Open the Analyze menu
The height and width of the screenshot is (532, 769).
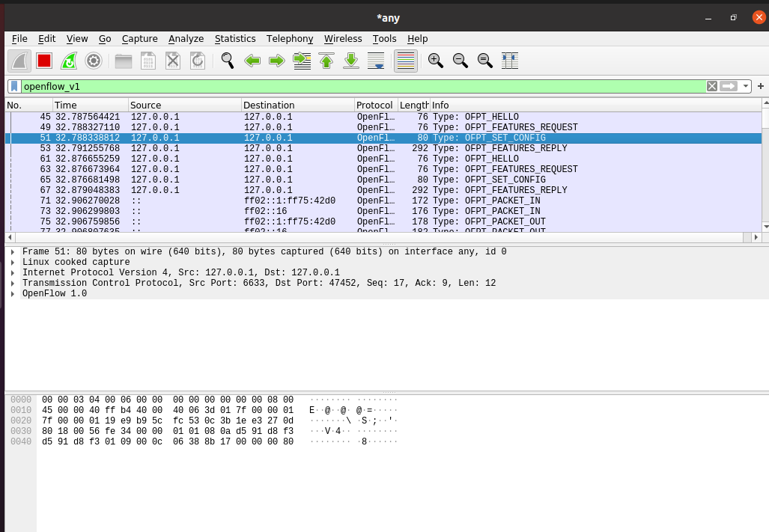click(186, 39)
